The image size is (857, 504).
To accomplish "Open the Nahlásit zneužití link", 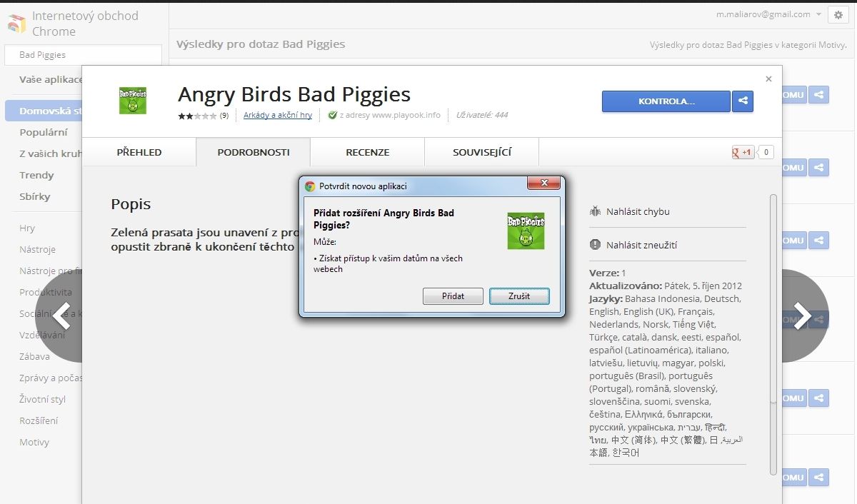I will [x=641, y=245].
